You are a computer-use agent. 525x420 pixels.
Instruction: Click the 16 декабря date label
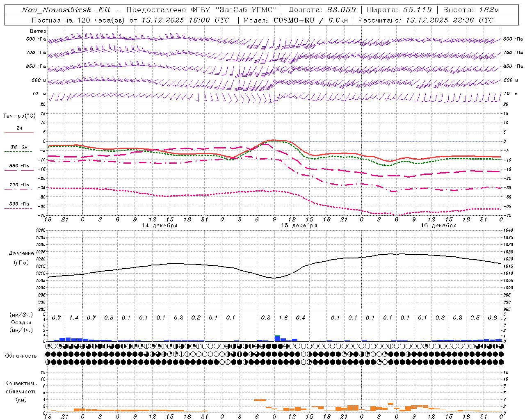(x=438, y=226)
